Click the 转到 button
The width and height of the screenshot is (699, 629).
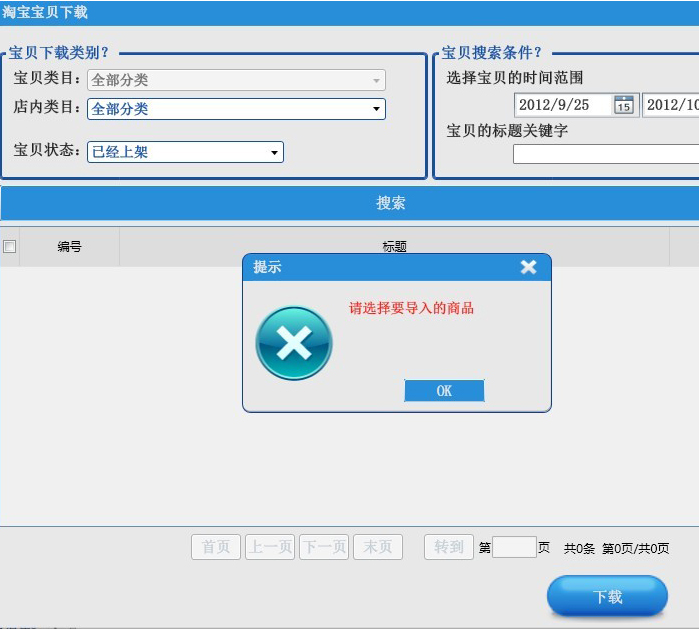pos(448,547)
